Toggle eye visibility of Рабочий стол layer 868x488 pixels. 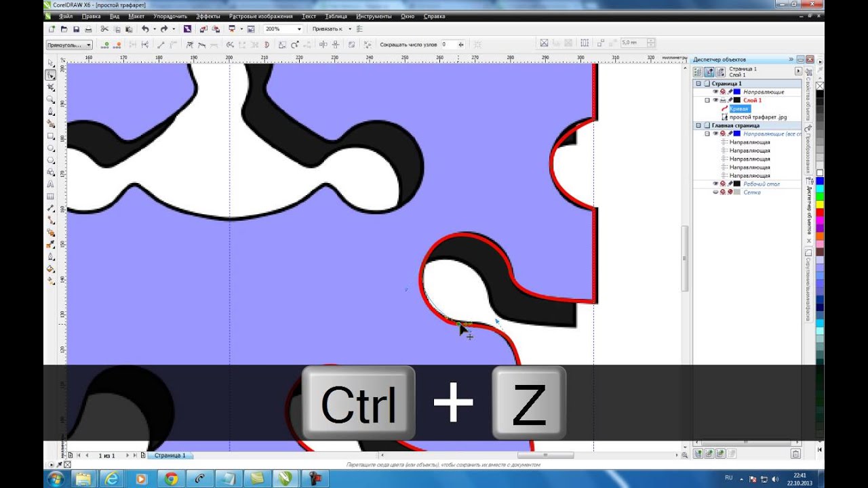pos(715,184)
